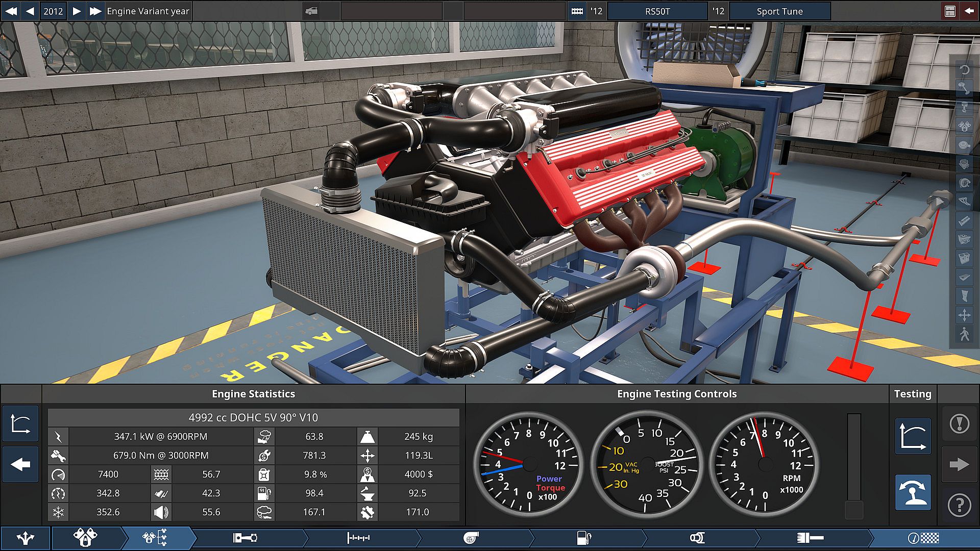This screenshot has height=551, width=980.
Task: Toggle exhaust headers visibility icon
Action: pyautogui.click(x=964, y=202)
